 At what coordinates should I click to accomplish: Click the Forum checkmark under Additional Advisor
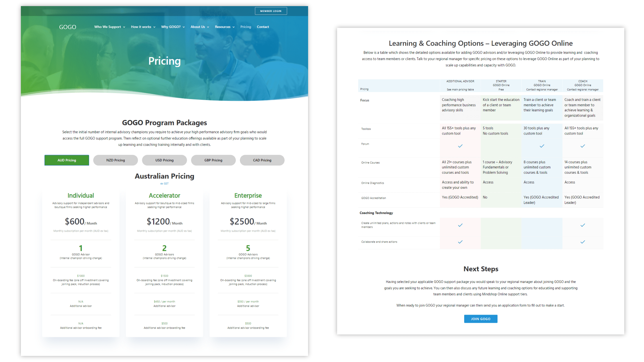[460, 146]
